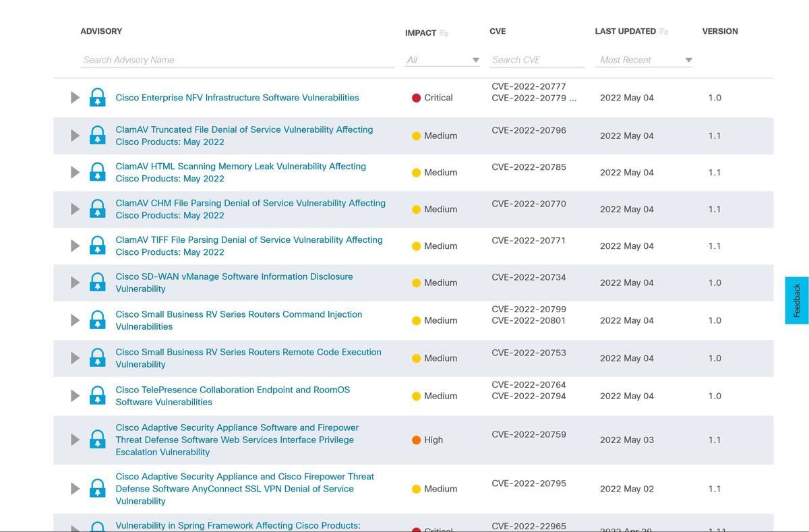Sort advisories using the Impact sort icon
809x532 pixels.
click(444, 33)
